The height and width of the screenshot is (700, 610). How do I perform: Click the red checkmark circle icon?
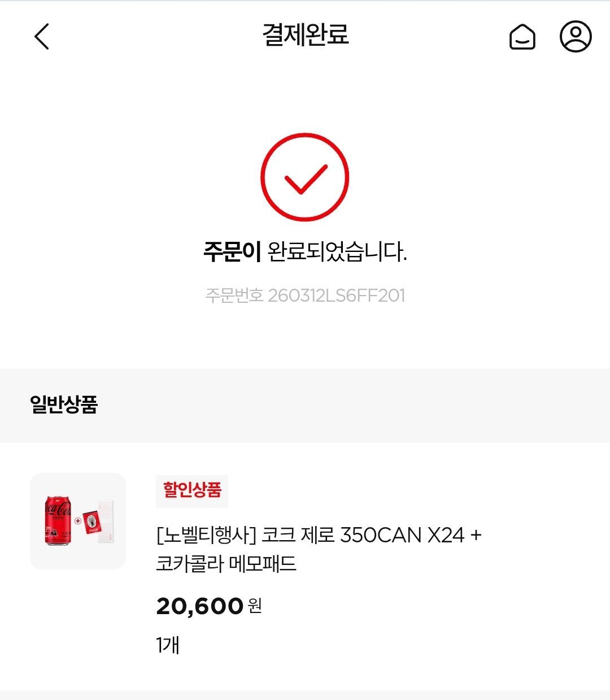[305, 177]
